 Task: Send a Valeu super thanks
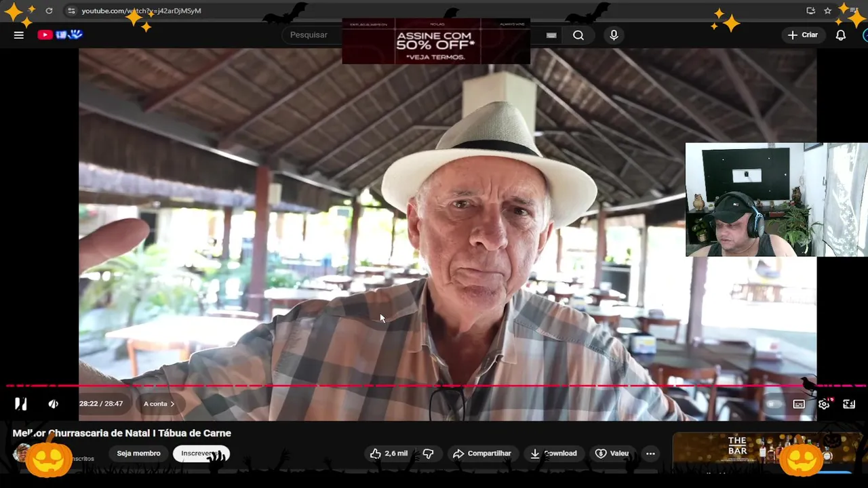612,453
